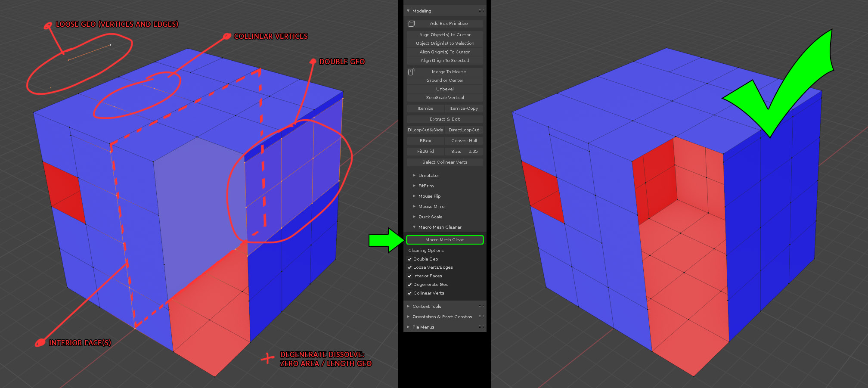
Task: Disable the Double Geo cleaning option
Action: 409,259
